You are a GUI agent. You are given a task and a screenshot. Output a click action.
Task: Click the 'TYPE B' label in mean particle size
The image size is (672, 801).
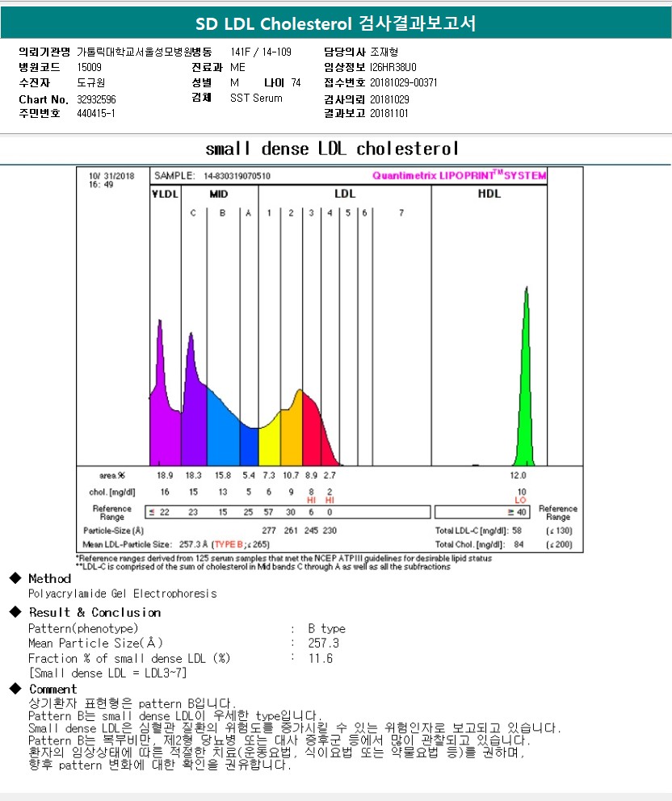(229, 544)
